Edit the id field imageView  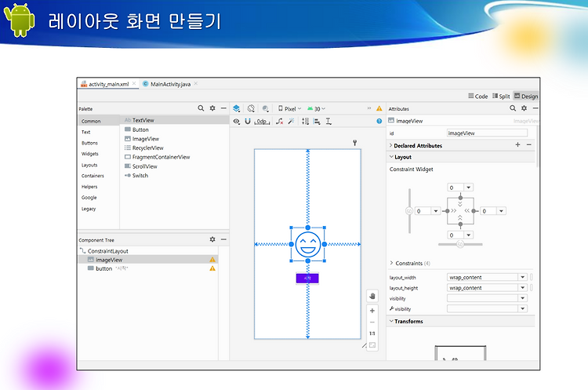point(487,133)
